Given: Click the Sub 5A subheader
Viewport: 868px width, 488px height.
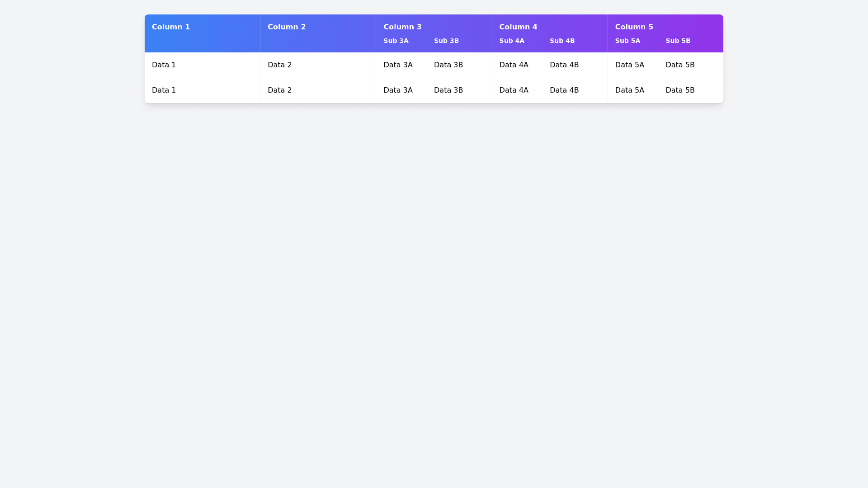Looking at the screenshot, I should click(627, 41).
